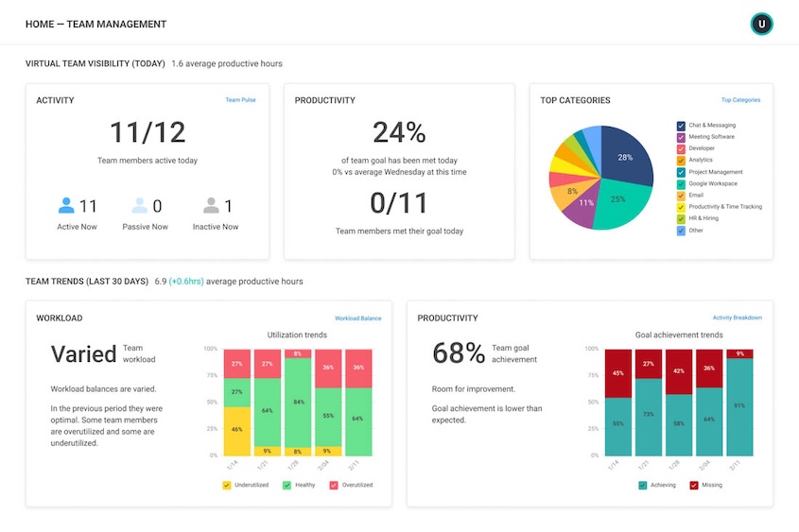Viewport: 799px width, 532px height.
Task: Open the Team Pulse link
Action: (x=240, y=100)
